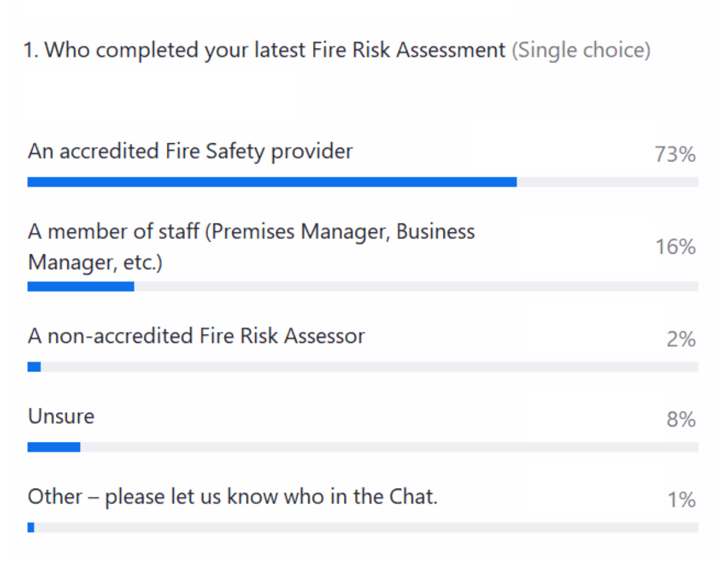Click the 1% result value
728x573 pixels.
pyautogui.click(x=681, y=500)
